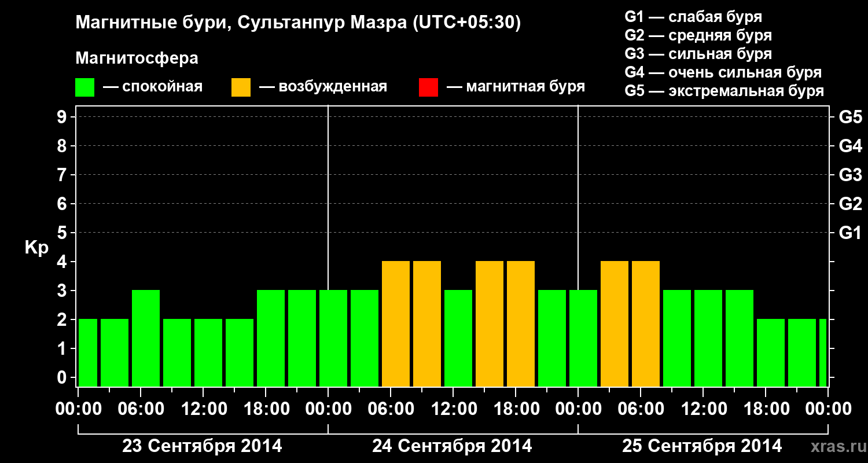Click the G4 label on right axis
Image resolution: width=868 pixels, height=463 pixels.
coord(850,146)
